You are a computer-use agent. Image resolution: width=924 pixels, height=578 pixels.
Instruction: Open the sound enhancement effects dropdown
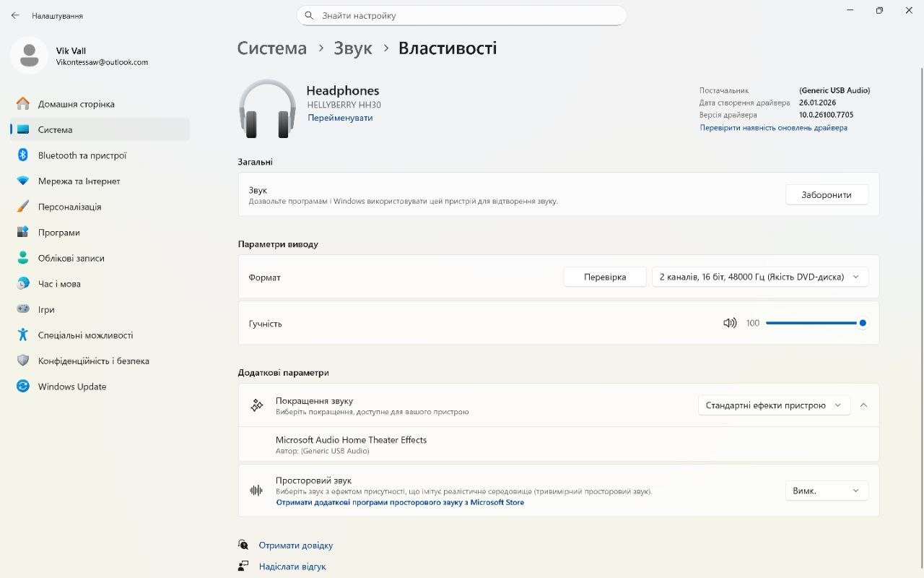773,405
